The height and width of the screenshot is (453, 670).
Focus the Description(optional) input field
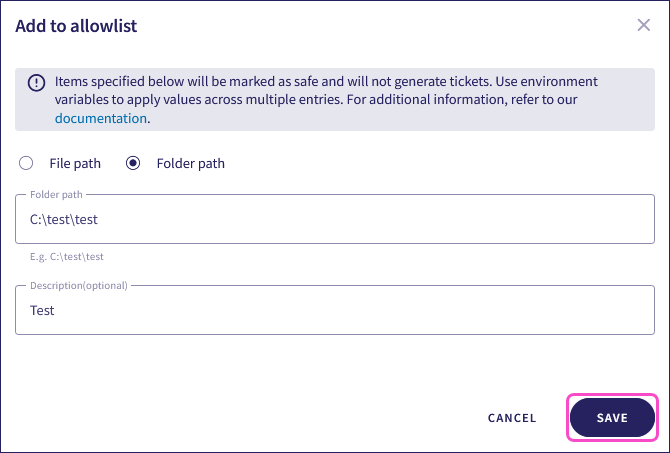[x=334, y=310]
